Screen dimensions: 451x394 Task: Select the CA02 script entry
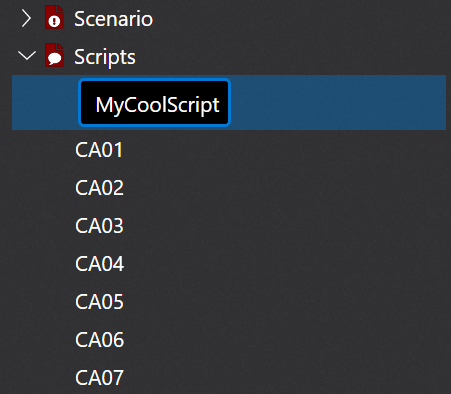99,188
